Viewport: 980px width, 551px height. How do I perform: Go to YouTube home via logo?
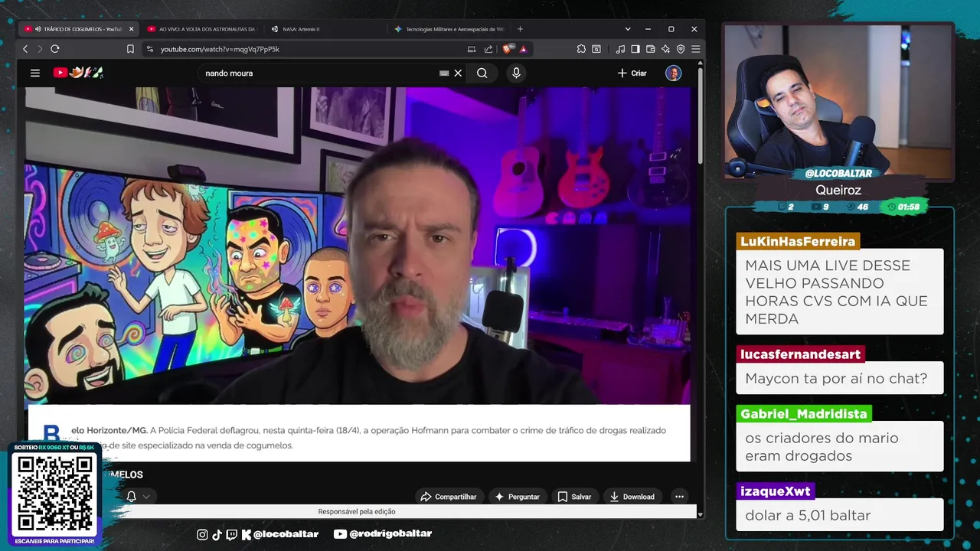(77, 73)
